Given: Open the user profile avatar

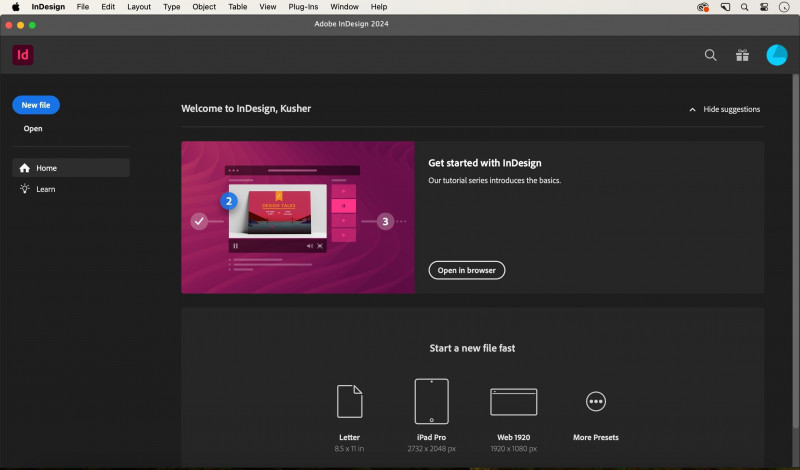Looking at the screenshot, I should click(777, 56).
